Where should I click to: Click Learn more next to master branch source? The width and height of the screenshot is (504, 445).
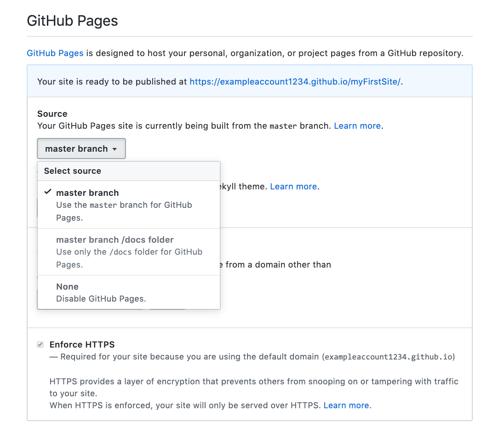[x=357, y=126]
